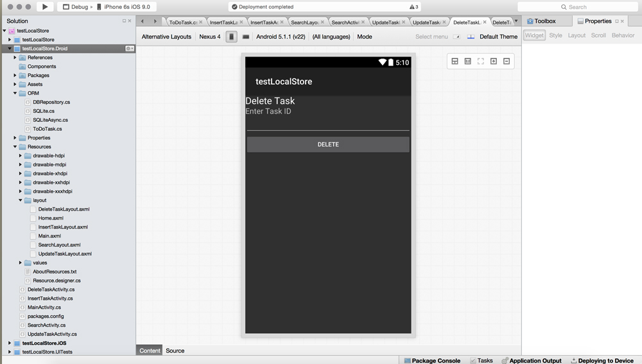Select landscape orientation icon
The image size is (642, 364).
pos(245,37)
